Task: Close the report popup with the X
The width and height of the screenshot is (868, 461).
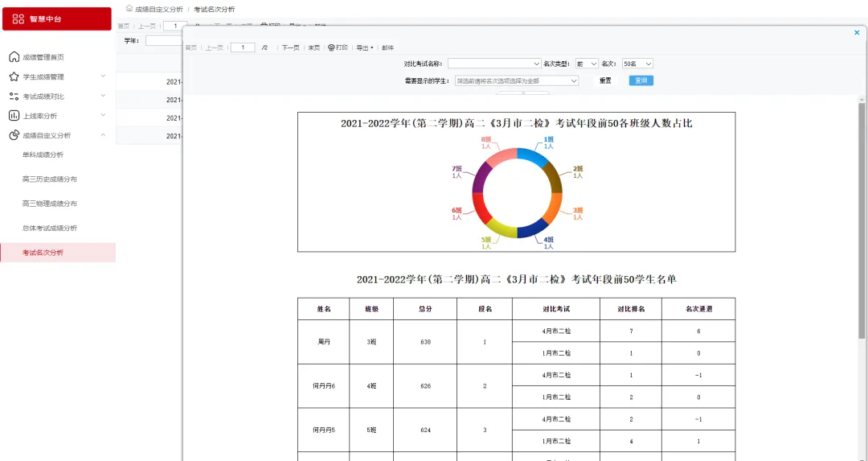Action: pos(856,33)
